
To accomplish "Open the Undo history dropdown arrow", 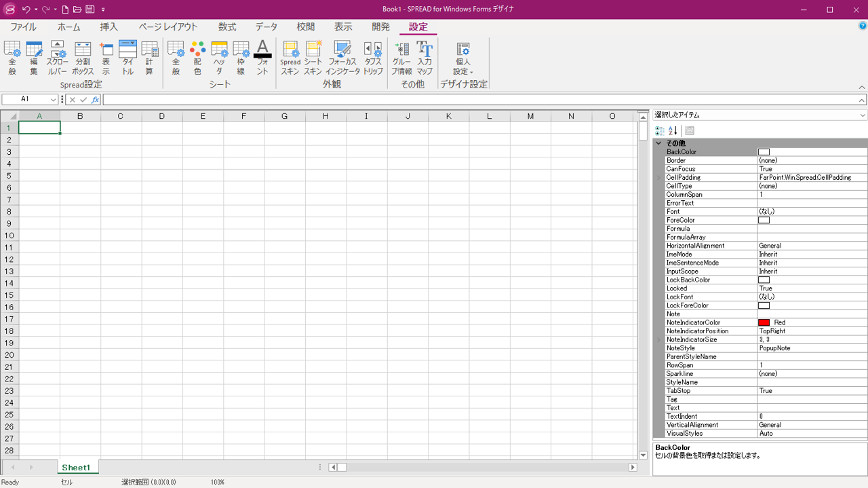I will pyautogui.click(x=36, y=10).
